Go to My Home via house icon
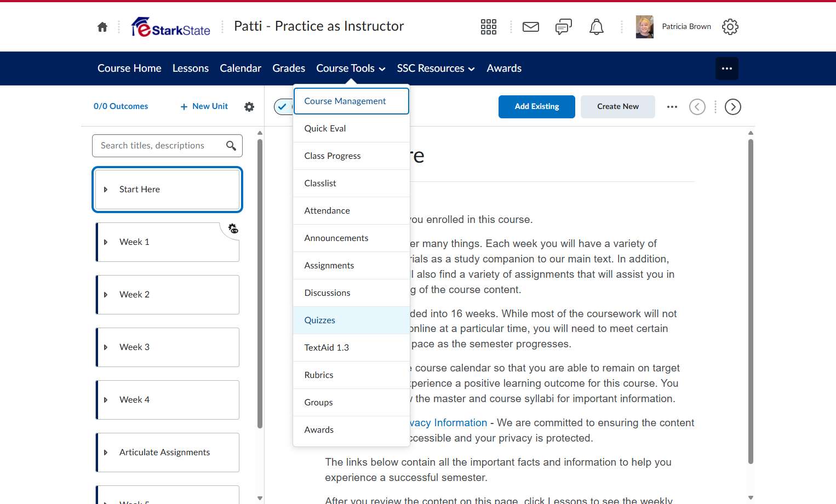 coord(102,27)
